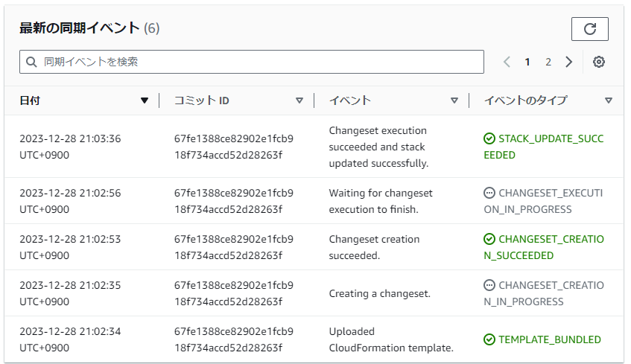Click the refresh sync events button
This screenshot has height=364, width=631.
[x=589, y=29]
